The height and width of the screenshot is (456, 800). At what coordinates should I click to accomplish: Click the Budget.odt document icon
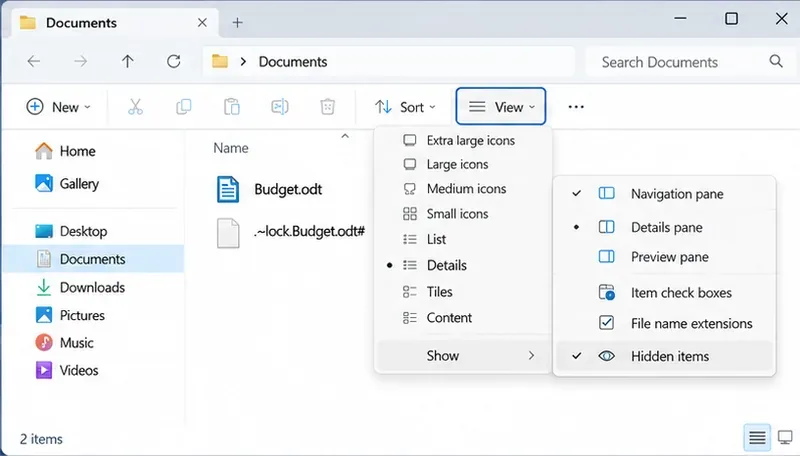(x=228, y=189)
